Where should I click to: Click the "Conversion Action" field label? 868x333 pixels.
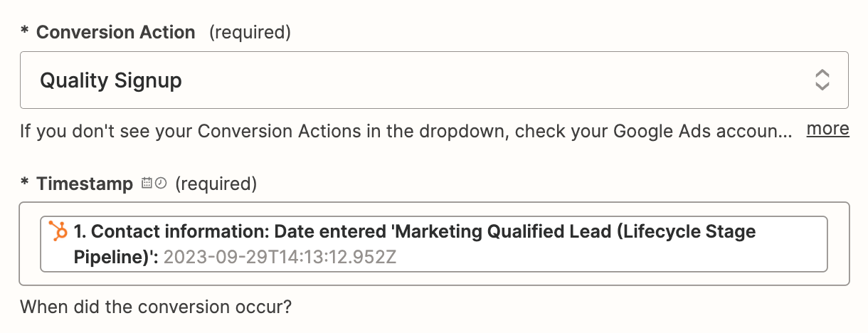(x=115, y=33)
